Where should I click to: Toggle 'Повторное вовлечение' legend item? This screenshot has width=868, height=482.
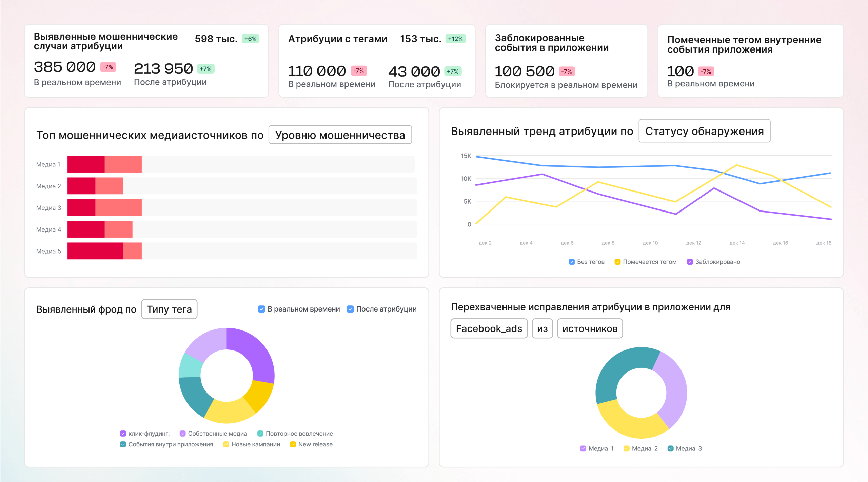260,434
